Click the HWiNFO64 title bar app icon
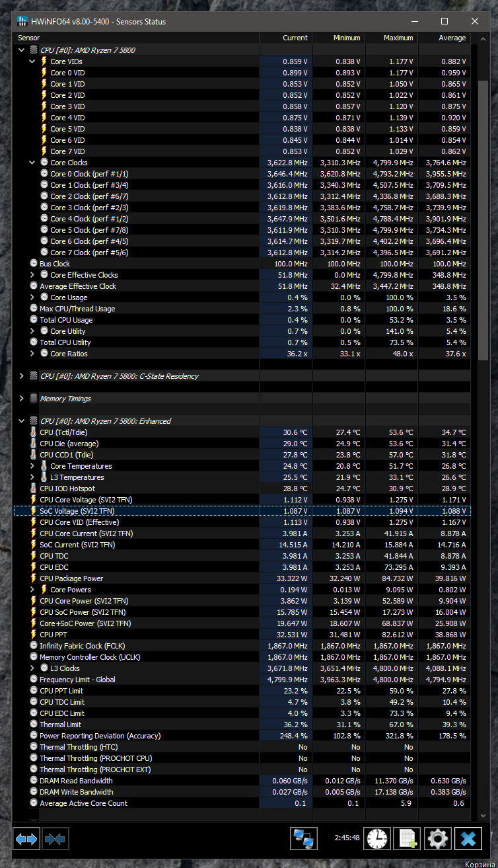The width and height of the screenshot is (498, 868). tap(22, 21)
